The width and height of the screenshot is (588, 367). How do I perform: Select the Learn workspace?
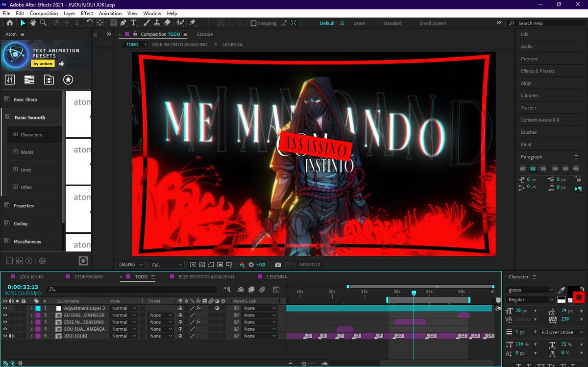coord(359,23)
